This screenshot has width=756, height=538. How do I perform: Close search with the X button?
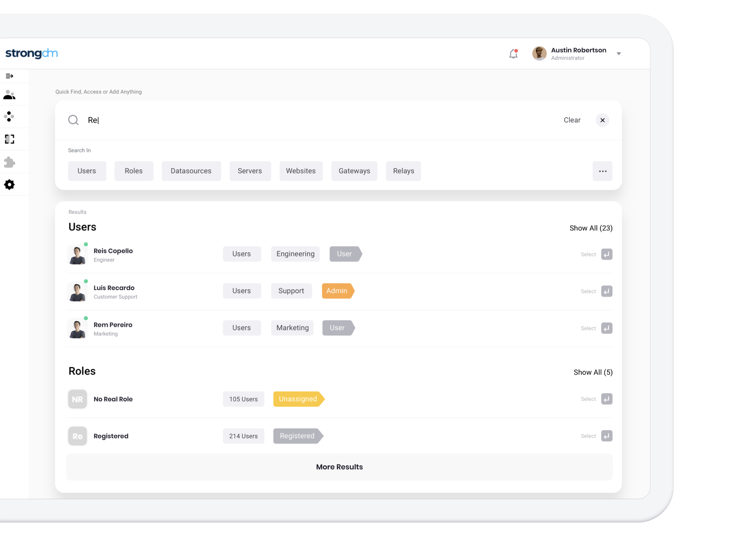[603, 120]
